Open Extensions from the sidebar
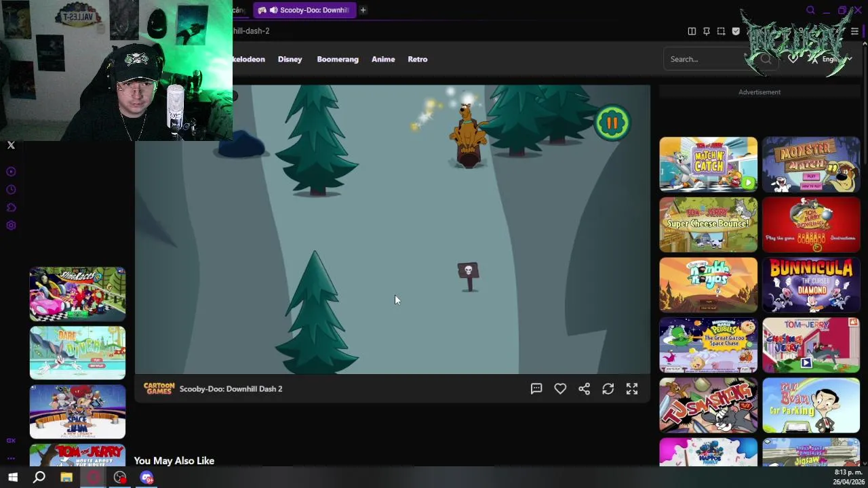This screenshot has height=488, width=868. [x=11, y=207]
